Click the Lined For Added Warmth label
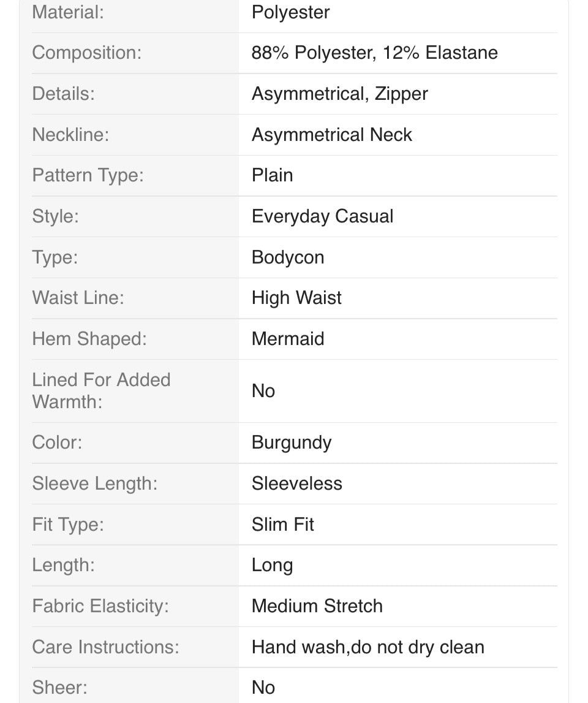 click(x=101, y=391)
